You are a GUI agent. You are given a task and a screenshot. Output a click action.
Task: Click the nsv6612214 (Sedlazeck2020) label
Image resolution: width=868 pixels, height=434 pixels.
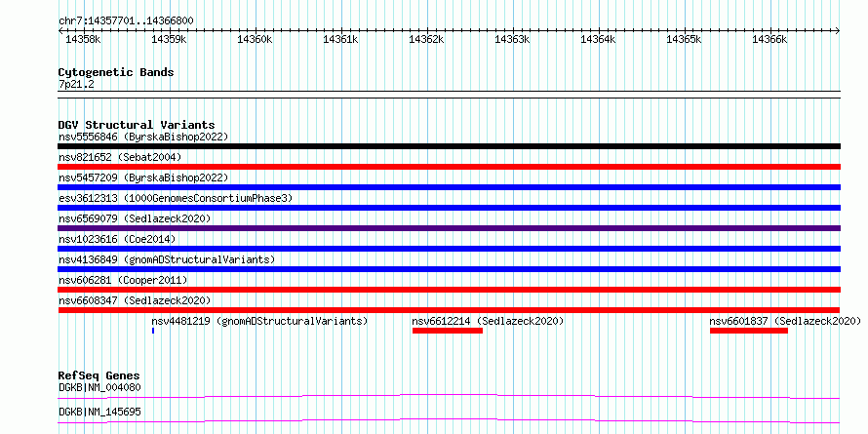(489, 321)
